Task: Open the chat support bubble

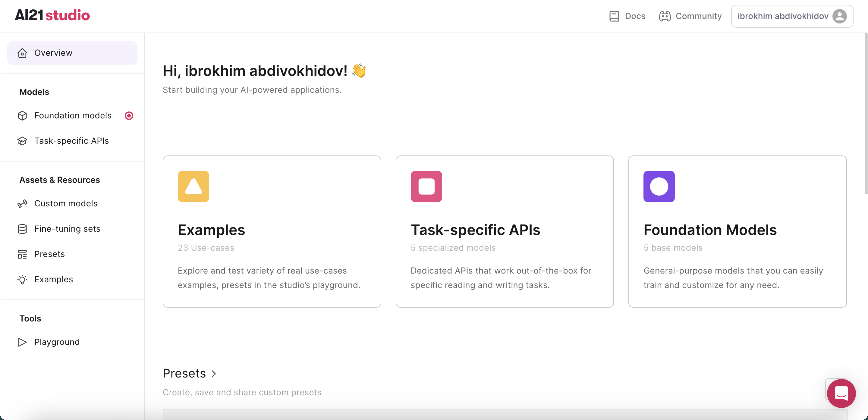Action: click(x=841, y=393)
